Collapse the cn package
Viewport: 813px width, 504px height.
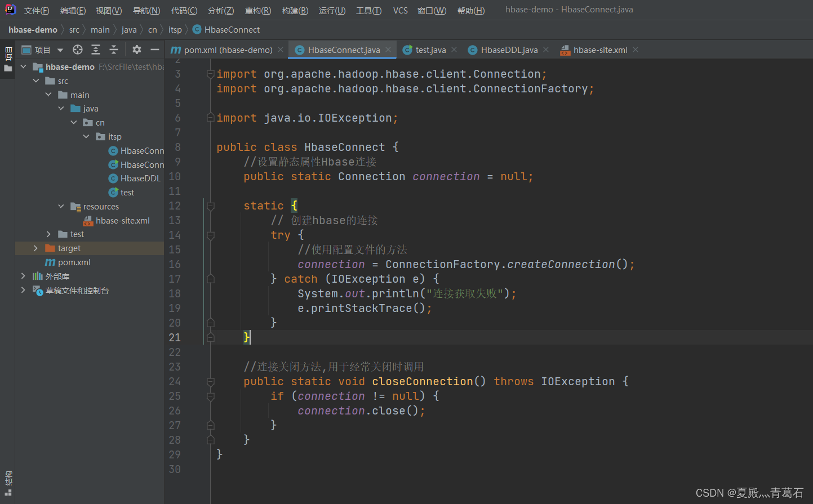click(x=74, y=123)
